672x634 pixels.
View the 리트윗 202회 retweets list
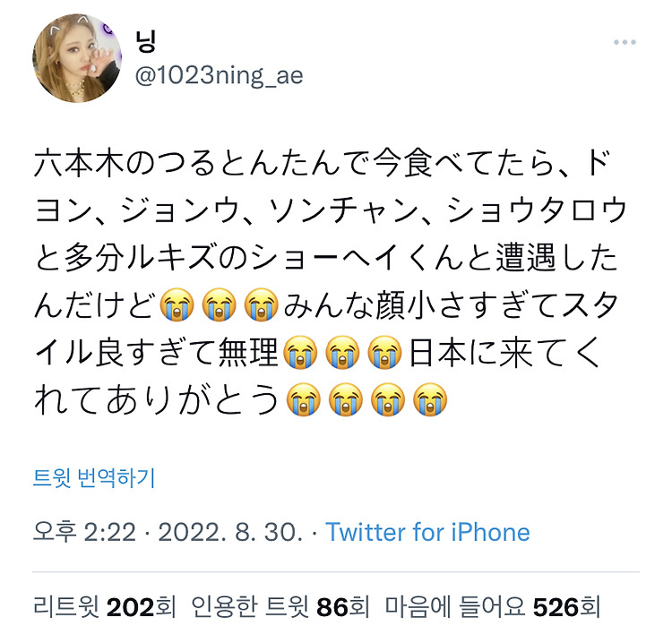click(104, 607)
